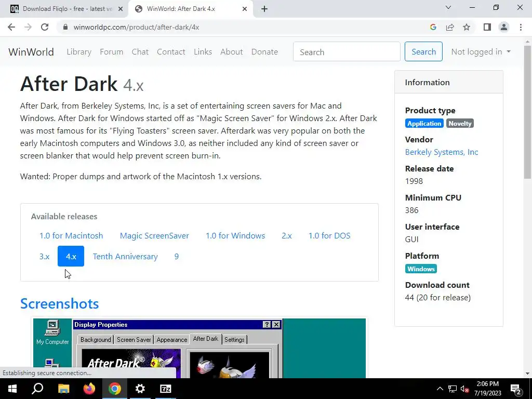Select the Magic ScreenSaver release

tap(154, 236)
